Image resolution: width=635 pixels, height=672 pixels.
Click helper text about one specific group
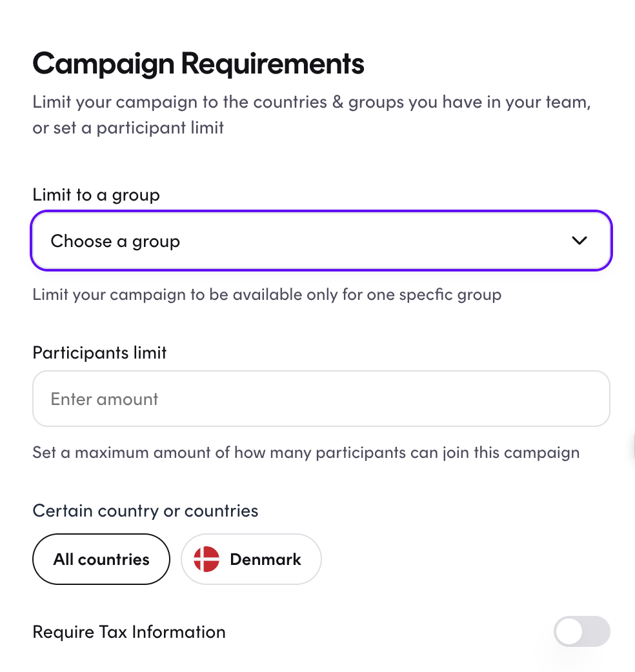point(267,295)
